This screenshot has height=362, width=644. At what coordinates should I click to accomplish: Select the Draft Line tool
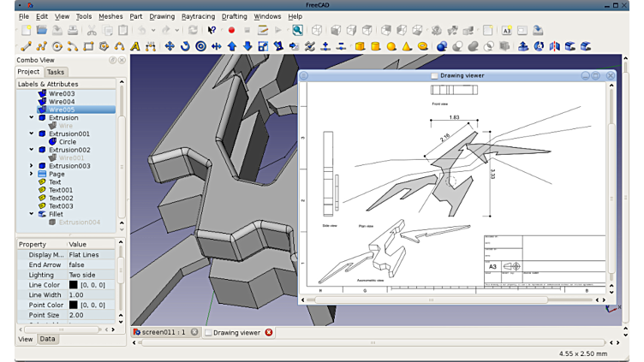click(26, 46)
